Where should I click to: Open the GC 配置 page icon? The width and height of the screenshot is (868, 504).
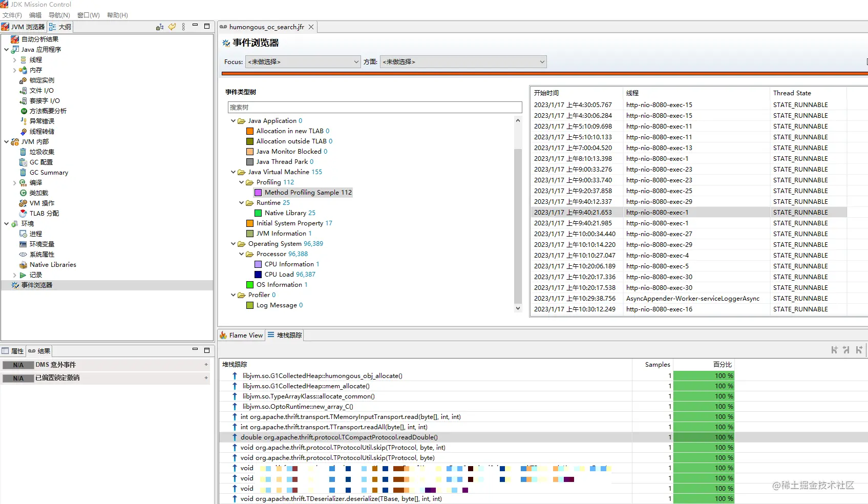[x=23, y=162]
